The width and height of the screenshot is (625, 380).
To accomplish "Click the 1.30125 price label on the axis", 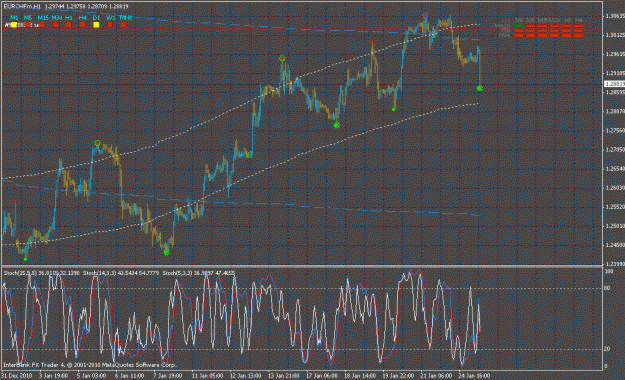I will (615, 35).
